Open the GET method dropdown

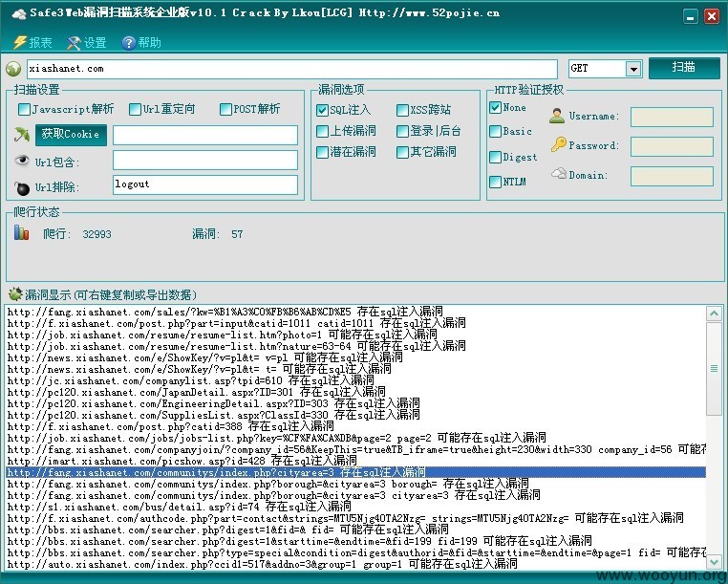633,69
